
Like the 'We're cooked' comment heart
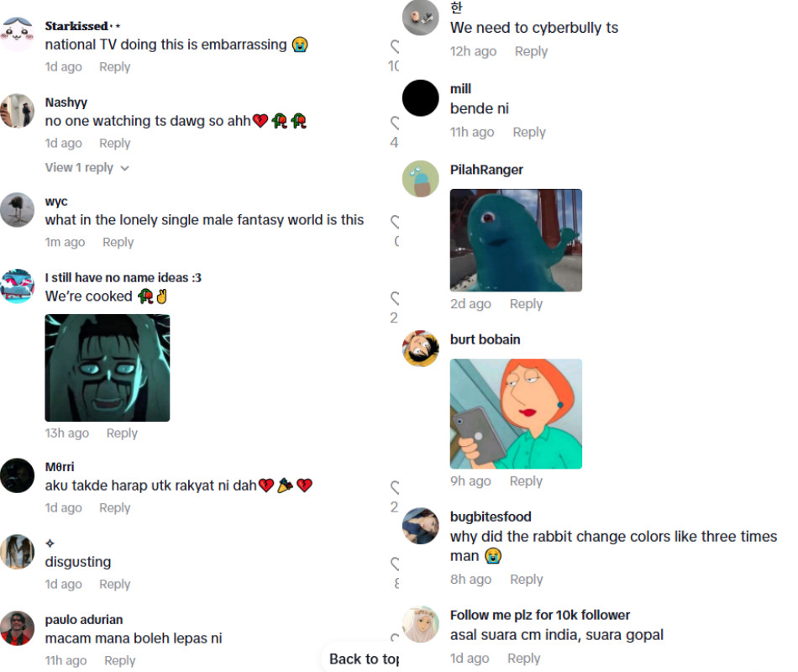[x=395, y=298]
